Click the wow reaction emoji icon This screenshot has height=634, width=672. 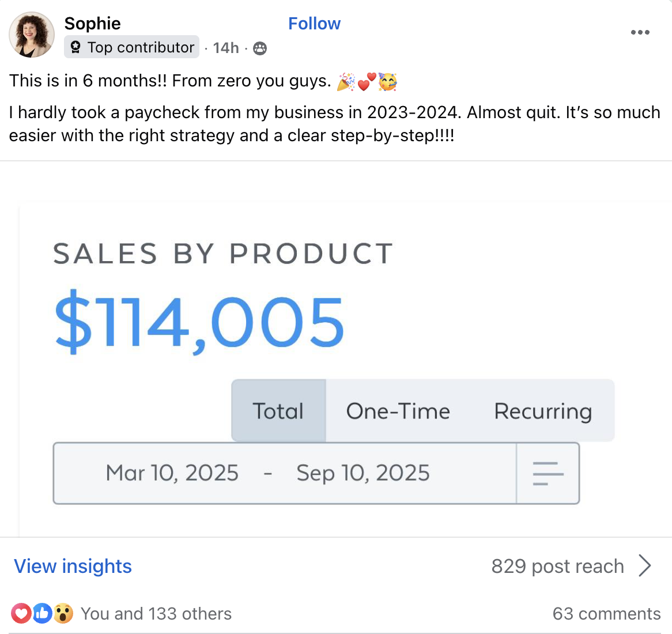click(x=63, y=613)
